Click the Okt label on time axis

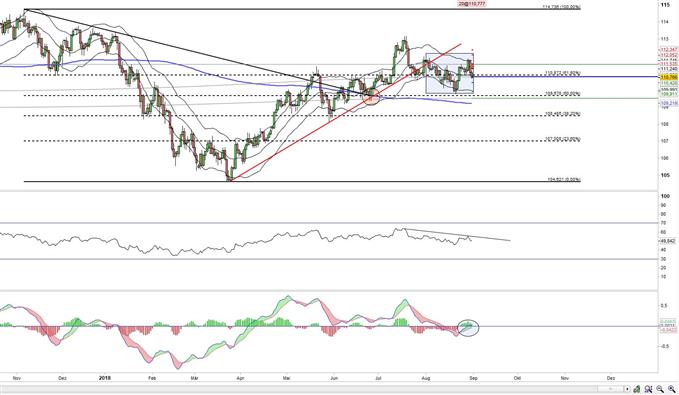pyautogui.click(x=517, y=378)
